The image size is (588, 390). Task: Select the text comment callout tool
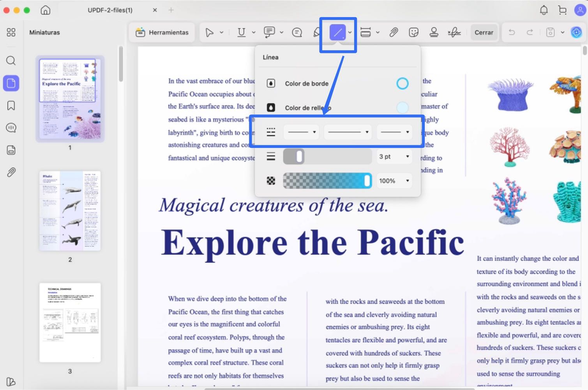click(x=269, y=33)
